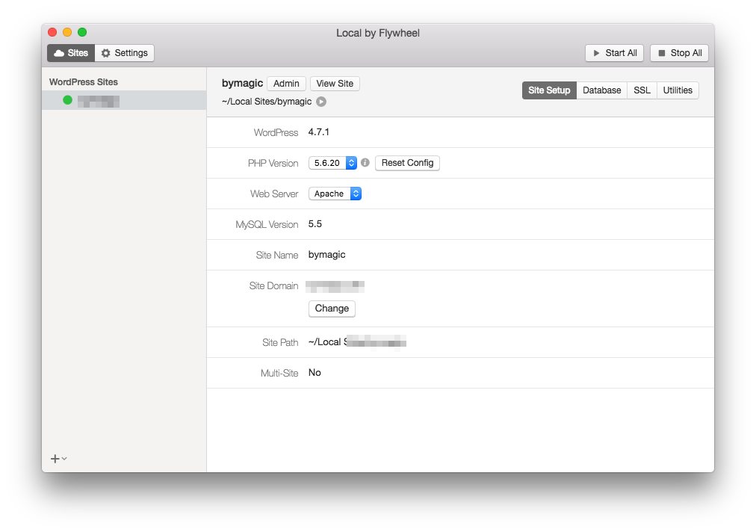Switch to the Settings tab

(x=125, y=53)
